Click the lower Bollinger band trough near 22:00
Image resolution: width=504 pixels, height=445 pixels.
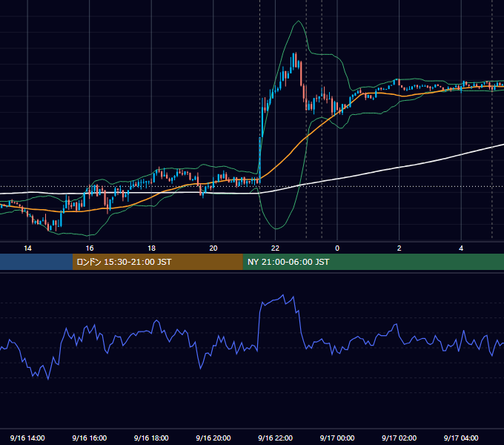276,228
